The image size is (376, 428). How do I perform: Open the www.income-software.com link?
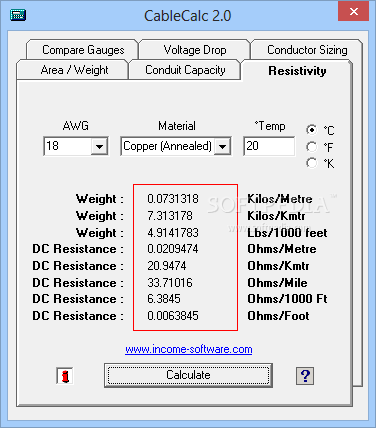[189, 349]
